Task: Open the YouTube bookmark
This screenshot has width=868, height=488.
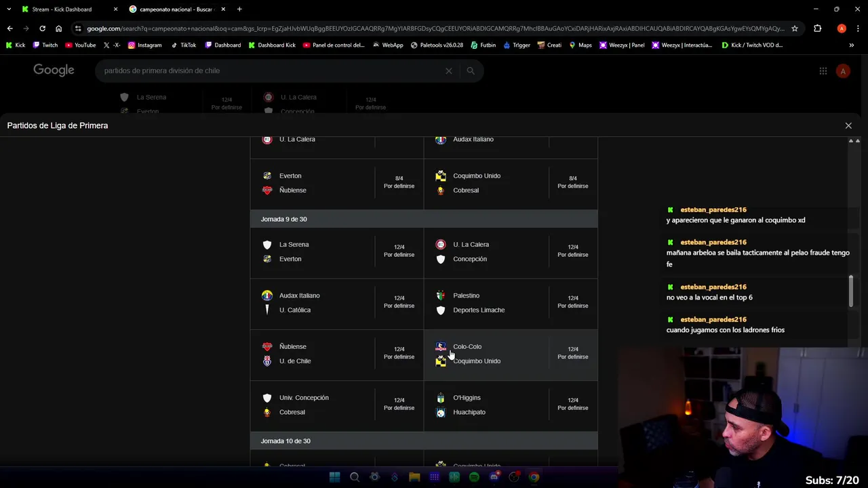Action: tap(80, 45)
